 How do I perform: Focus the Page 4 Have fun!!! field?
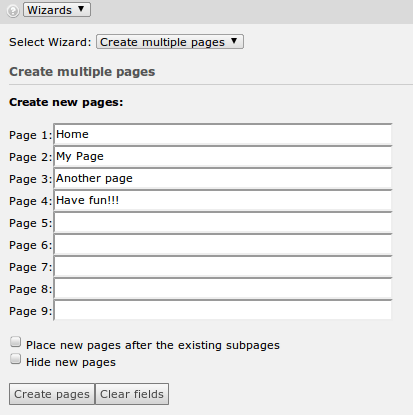(x=223, y=200)
